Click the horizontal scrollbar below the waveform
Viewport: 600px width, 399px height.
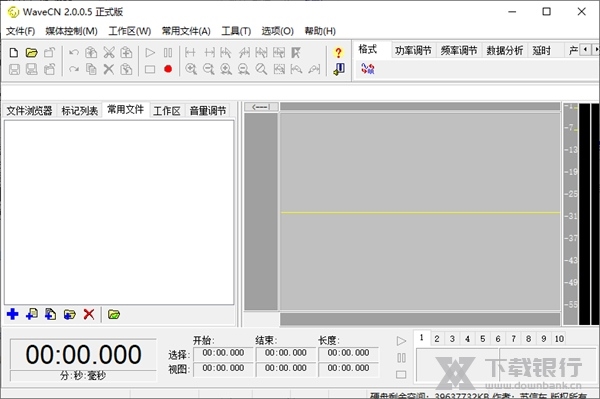click(x=420, y=318)
